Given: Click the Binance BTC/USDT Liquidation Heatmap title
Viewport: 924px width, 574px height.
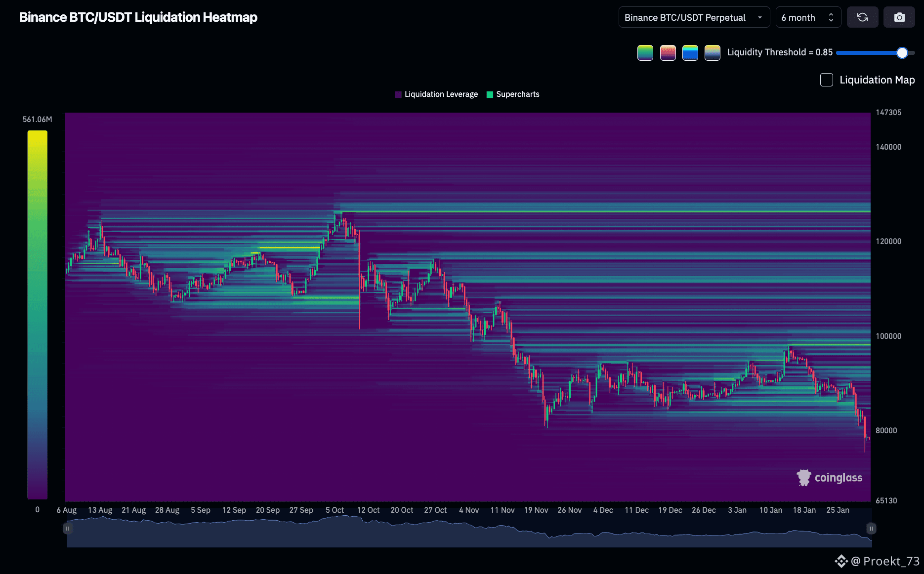Looking at the screenshot, I should pyautogui.click(x=138, y=17).
